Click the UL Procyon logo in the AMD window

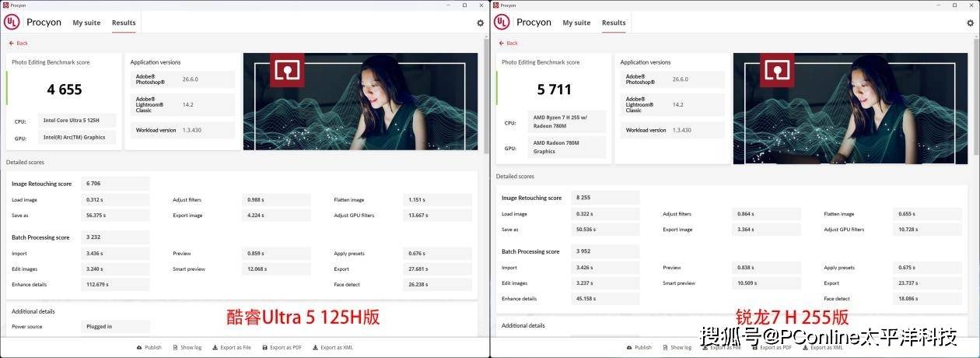tap(502, 23)
